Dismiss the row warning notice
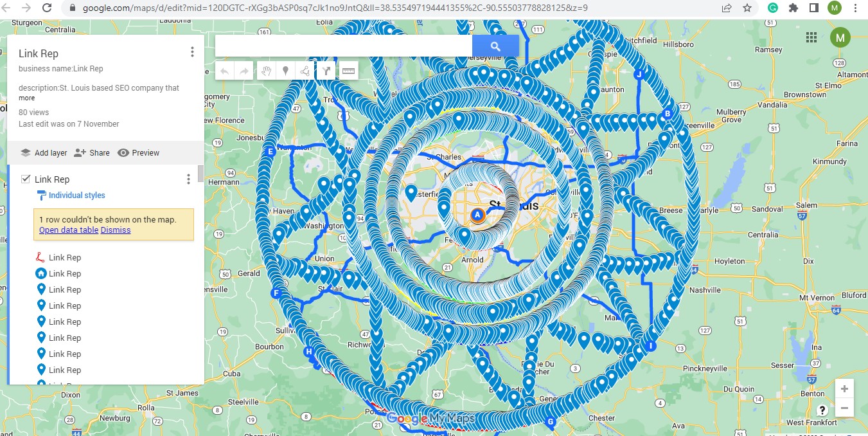The width and height of the screenshot is (868, 436). tap(116, 230)
